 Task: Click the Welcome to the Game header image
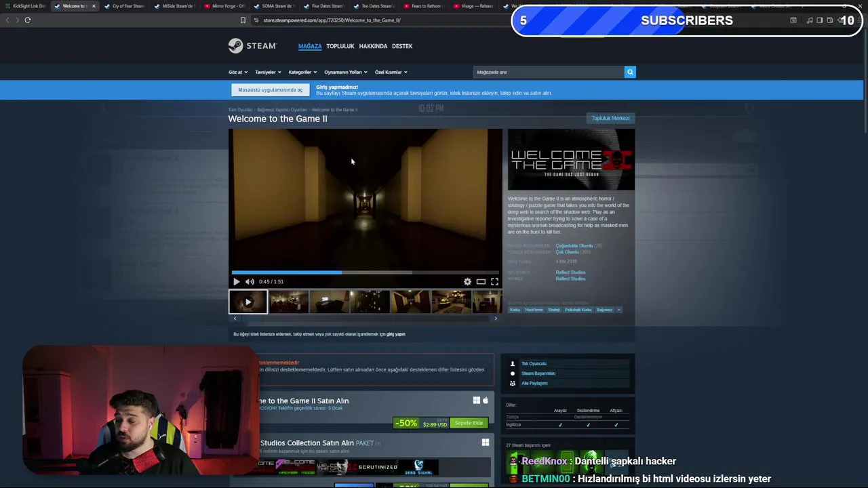coord(571,160)
